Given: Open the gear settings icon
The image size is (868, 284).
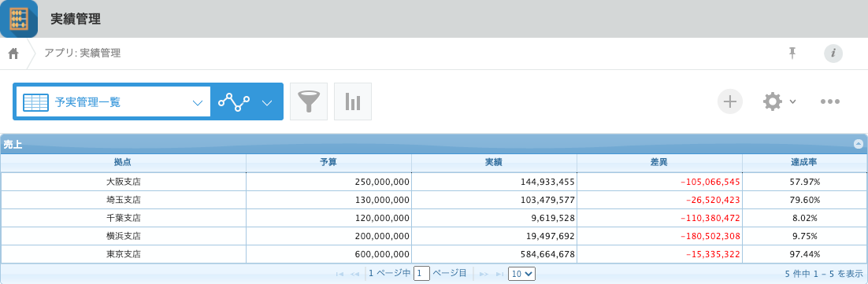Looking at the screenshot, I should coord(773,101).
